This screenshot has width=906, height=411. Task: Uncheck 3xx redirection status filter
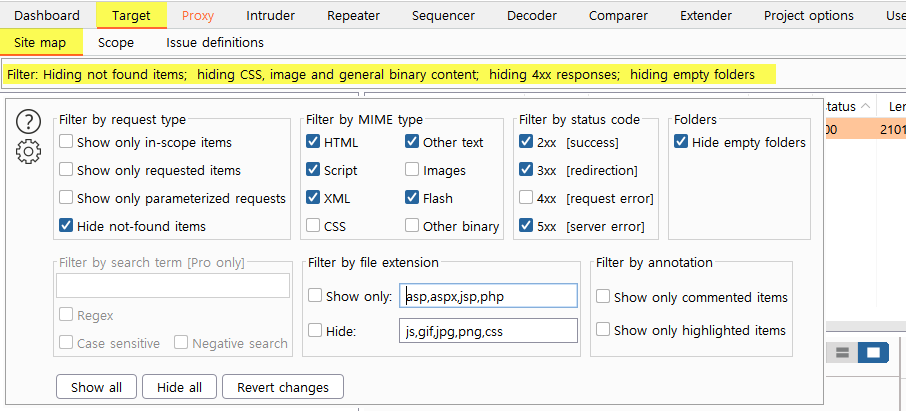(526, 170)
